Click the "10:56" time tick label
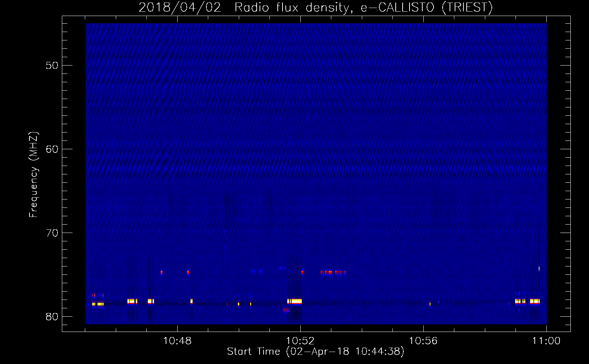 423,341
